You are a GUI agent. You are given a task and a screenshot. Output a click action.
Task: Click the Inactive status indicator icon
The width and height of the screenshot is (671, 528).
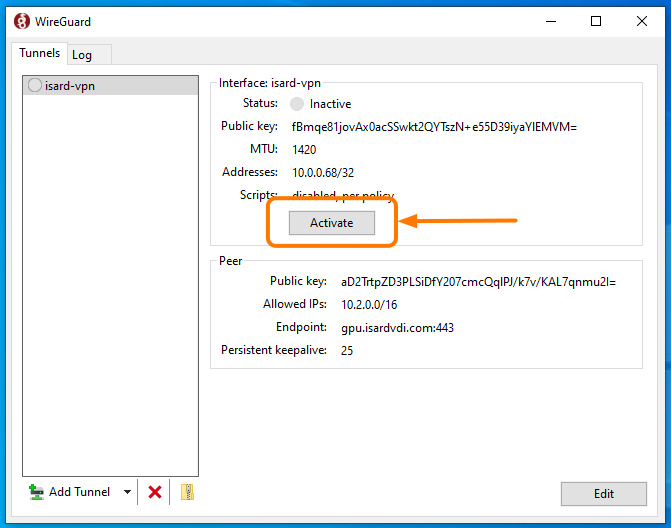pos(297,104)
